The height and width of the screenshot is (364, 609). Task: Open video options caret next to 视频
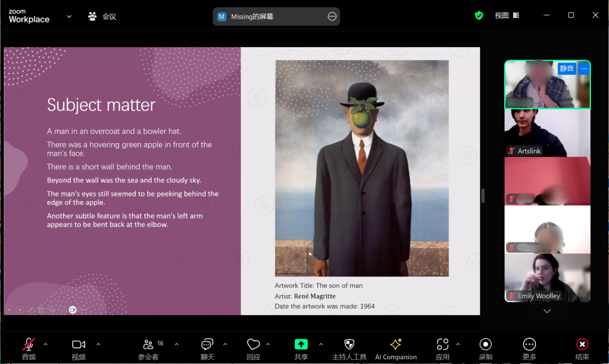(x=98, y=344)
